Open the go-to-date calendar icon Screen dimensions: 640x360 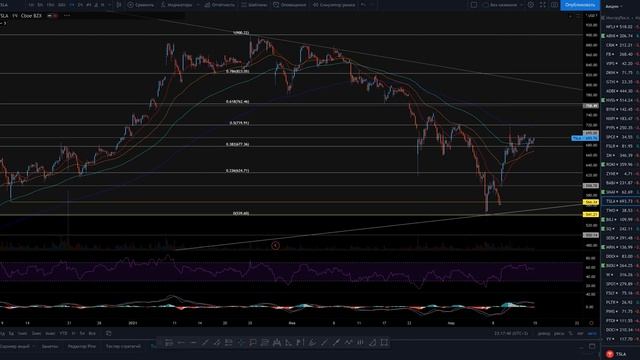109,333
